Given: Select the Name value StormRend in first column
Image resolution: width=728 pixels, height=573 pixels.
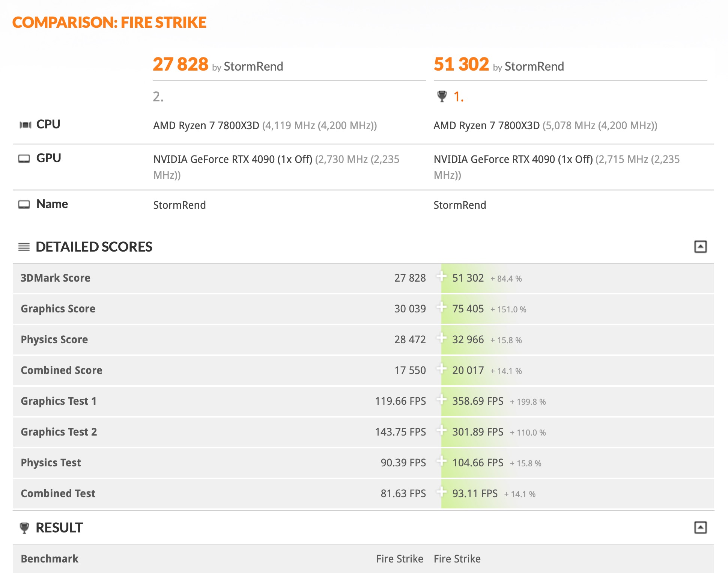Looking at the screenshot, I should click(179, 205).
